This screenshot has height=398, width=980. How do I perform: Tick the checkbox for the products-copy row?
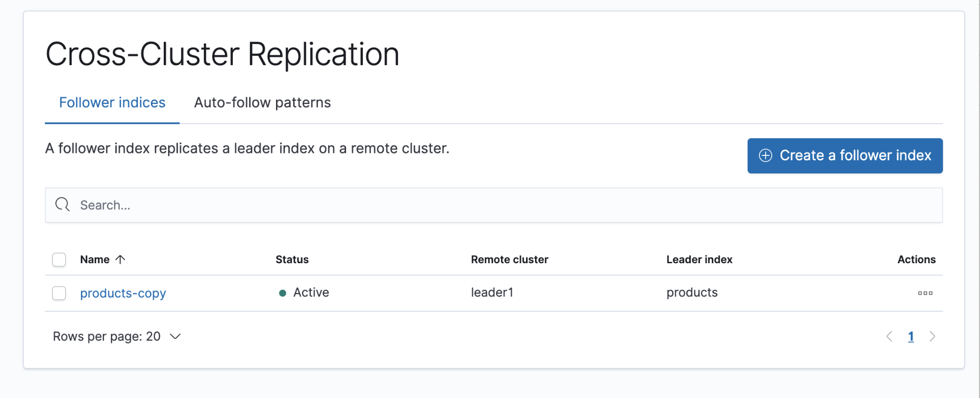pos(59,293)
